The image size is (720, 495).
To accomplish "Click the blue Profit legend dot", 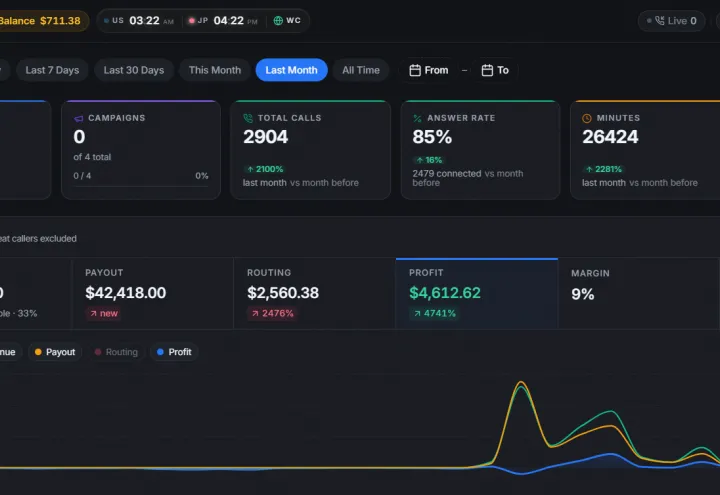I will pos(160,352).
